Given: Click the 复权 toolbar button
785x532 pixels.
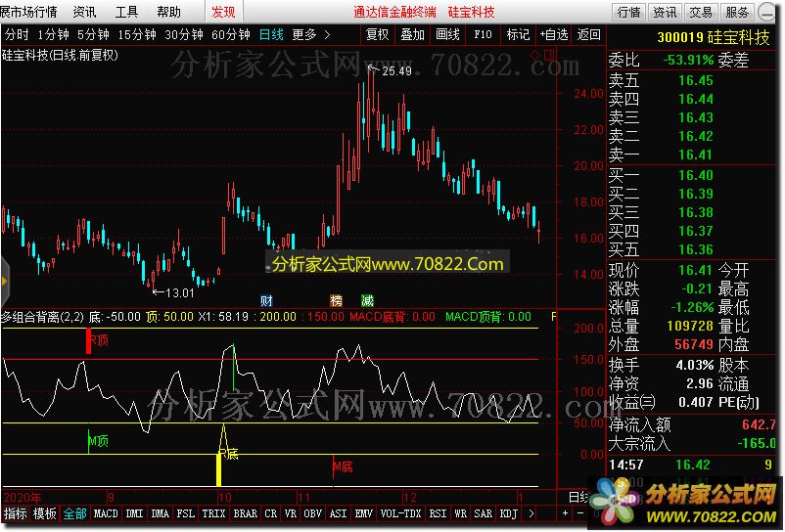Looking at the screenshot, I should tap(378, 35).
